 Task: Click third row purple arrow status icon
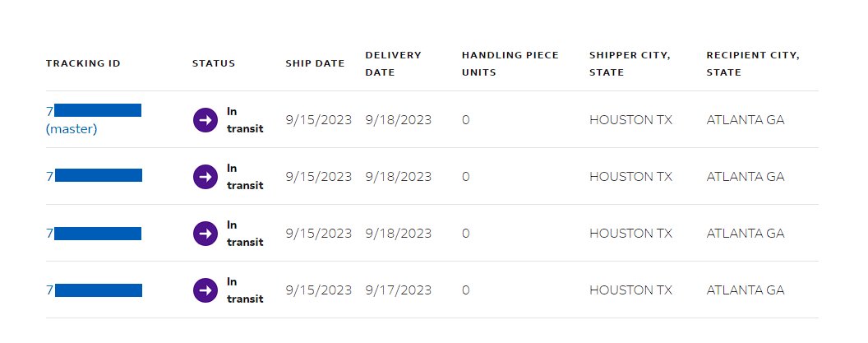point(205,234)
